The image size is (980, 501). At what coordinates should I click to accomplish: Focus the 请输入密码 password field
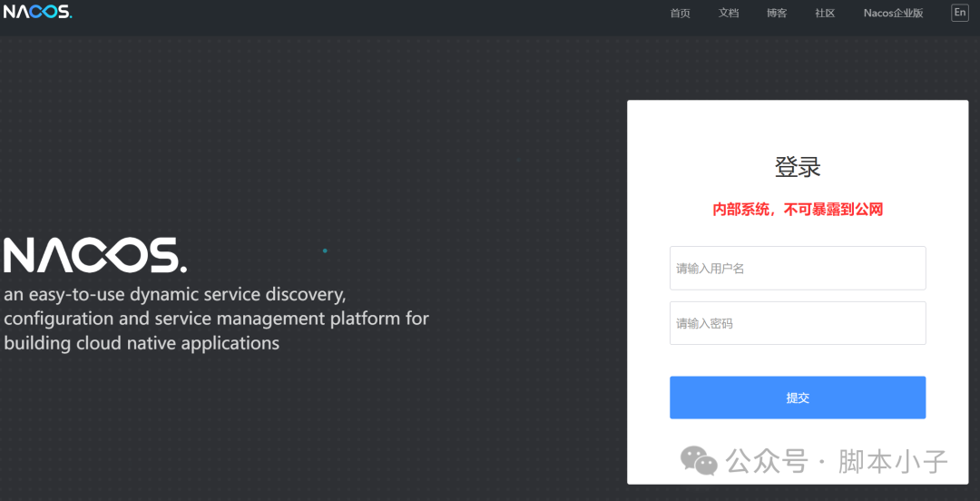tap(798, 323)
